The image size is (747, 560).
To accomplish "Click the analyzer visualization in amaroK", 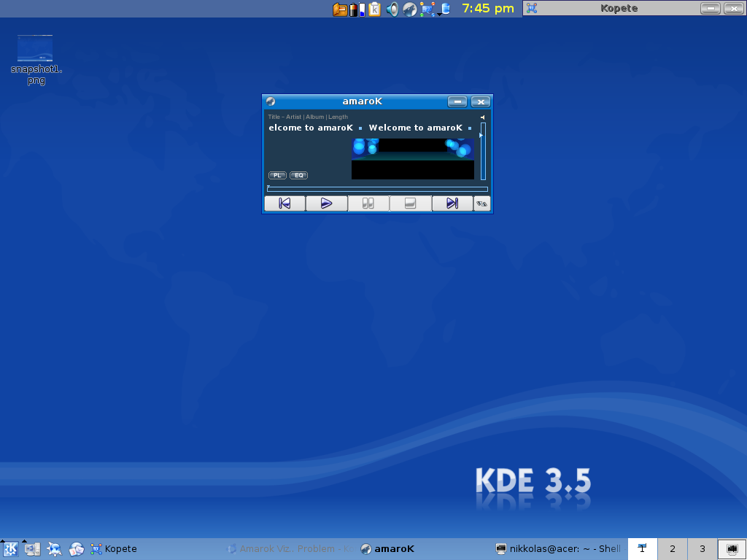I will pyautogui.click(x=412, y=158).
